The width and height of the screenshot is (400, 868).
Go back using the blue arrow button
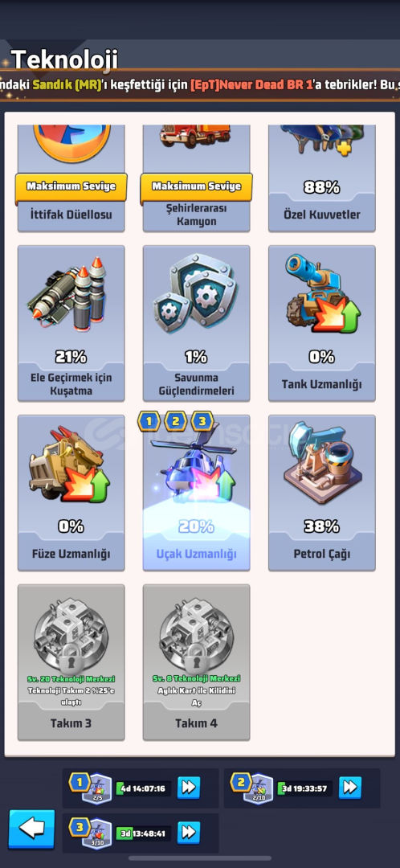pos(32,829)
